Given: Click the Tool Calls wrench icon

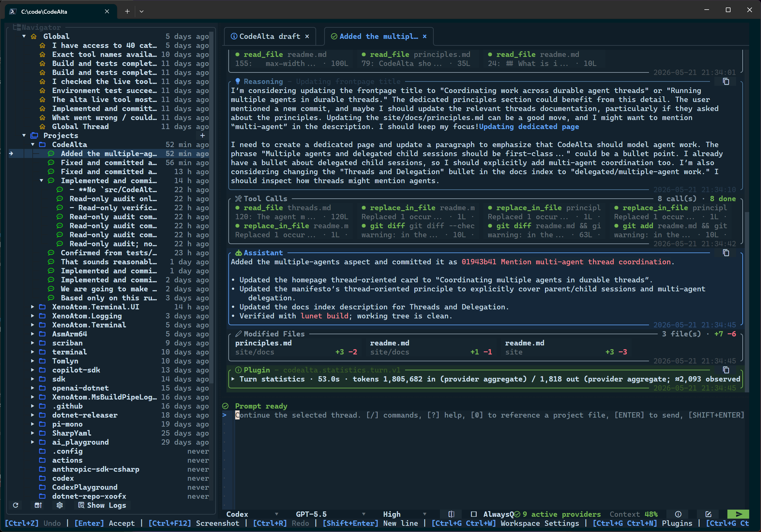Looking at the screenshot, I should 238,199.
